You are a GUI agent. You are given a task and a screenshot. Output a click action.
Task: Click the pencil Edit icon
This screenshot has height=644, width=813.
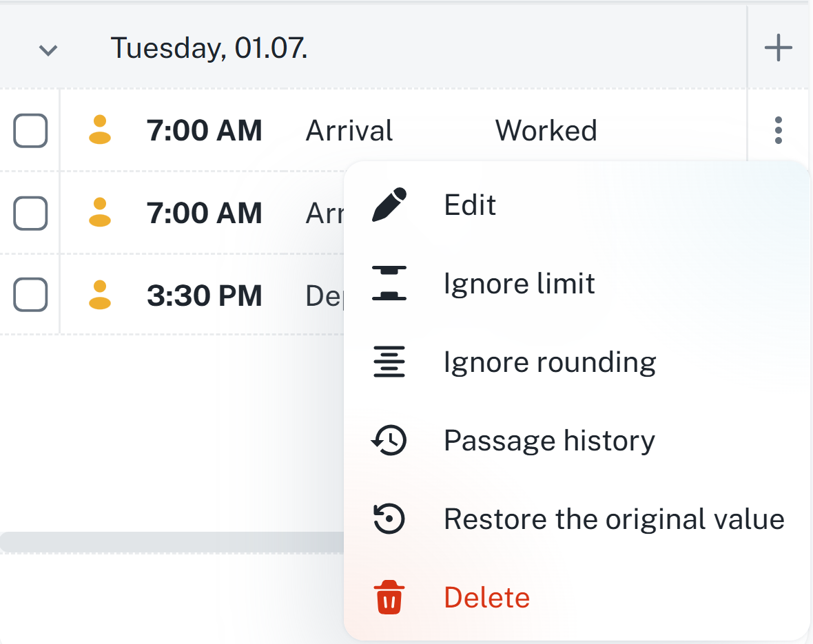(389, 205)
